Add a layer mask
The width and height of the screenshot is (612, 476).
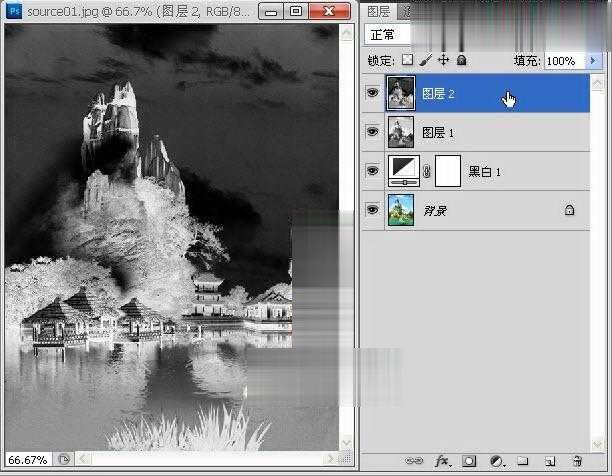coord(469,461)
